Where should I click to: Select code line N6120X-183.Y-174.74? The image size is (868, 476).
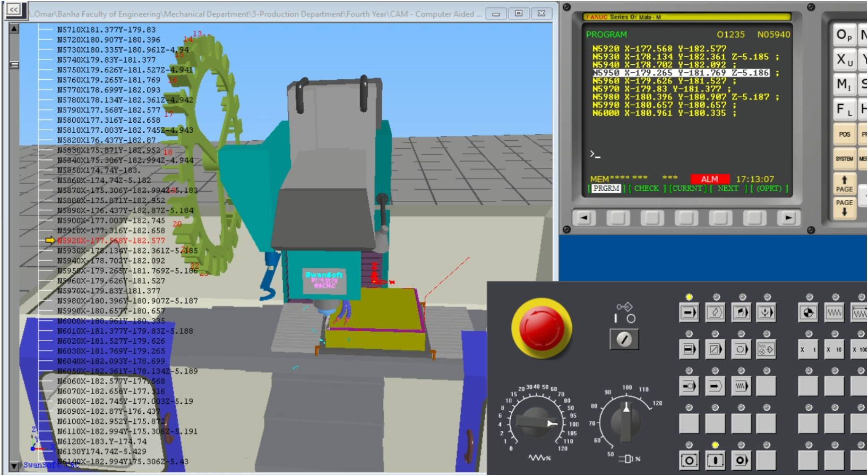[x=102, y=441]
